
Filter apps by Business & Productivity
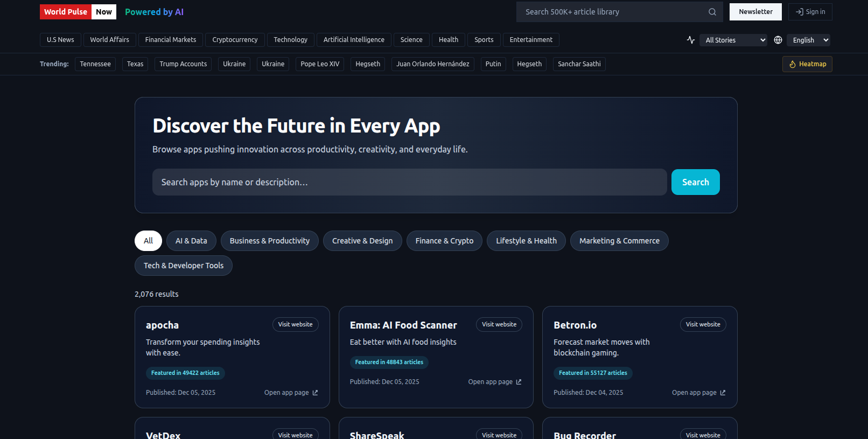click(x=270, y=241)
